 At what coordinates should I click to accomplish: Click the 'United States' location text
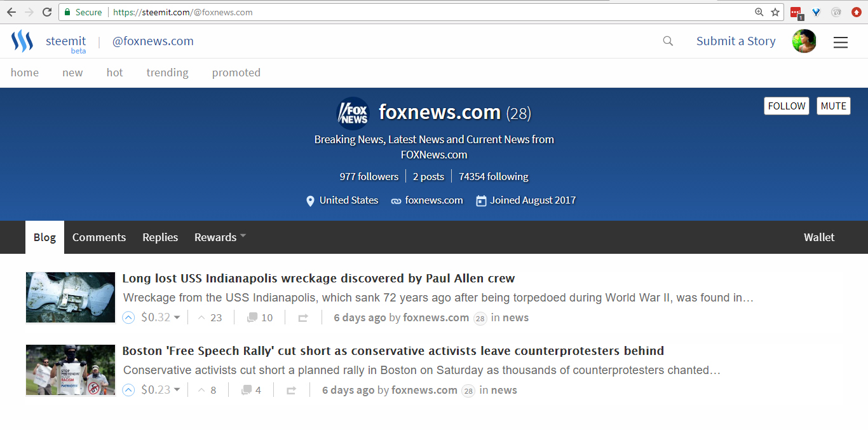[349, 200]
